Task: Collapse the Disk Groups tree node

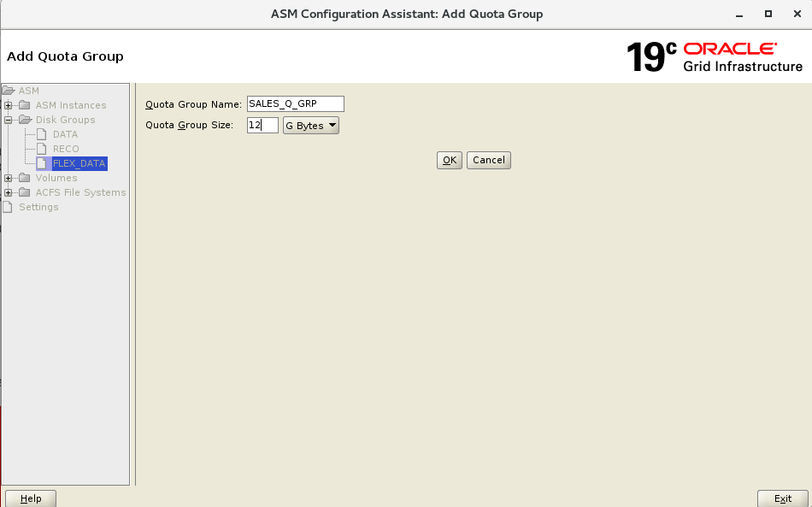Action: (9, 121)
